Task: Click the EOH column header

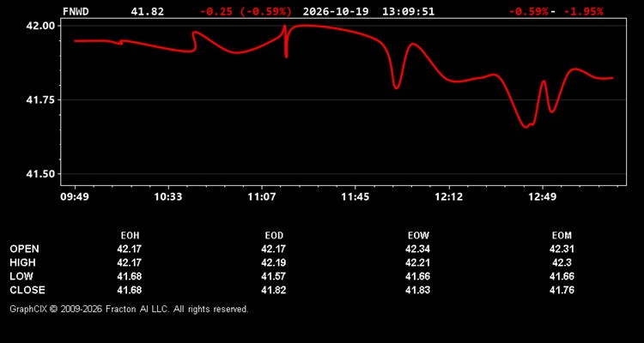Action: coord(130,236)
